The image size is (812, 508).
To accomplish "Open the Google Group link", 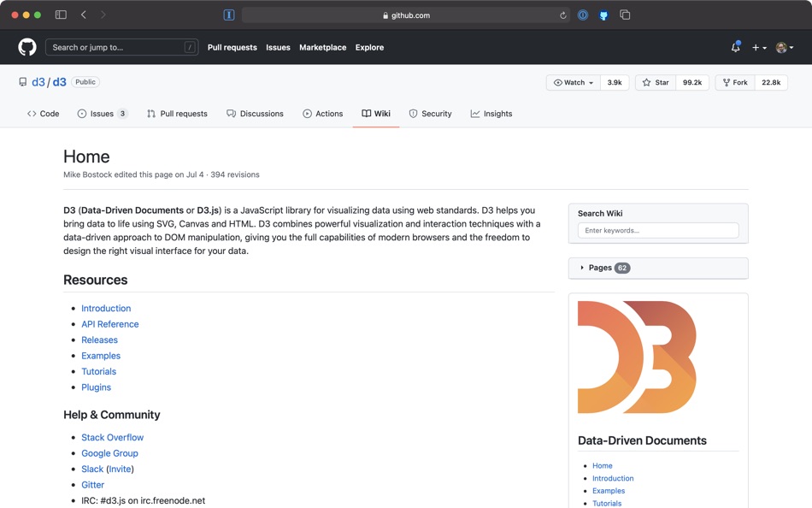I will click(x=109, y=453).
